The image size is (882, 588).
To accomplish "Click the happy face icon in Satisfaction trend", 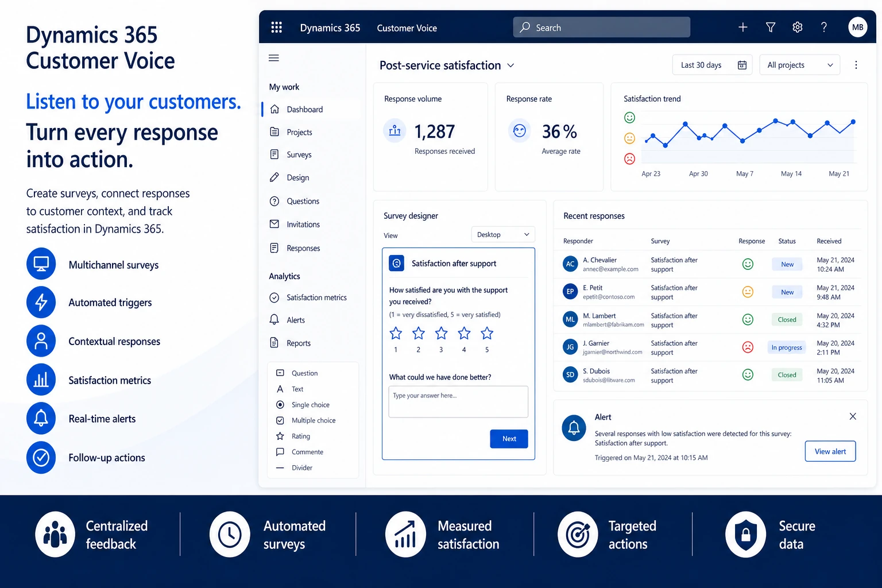I will pyautogui.click(x=630, y=118).
